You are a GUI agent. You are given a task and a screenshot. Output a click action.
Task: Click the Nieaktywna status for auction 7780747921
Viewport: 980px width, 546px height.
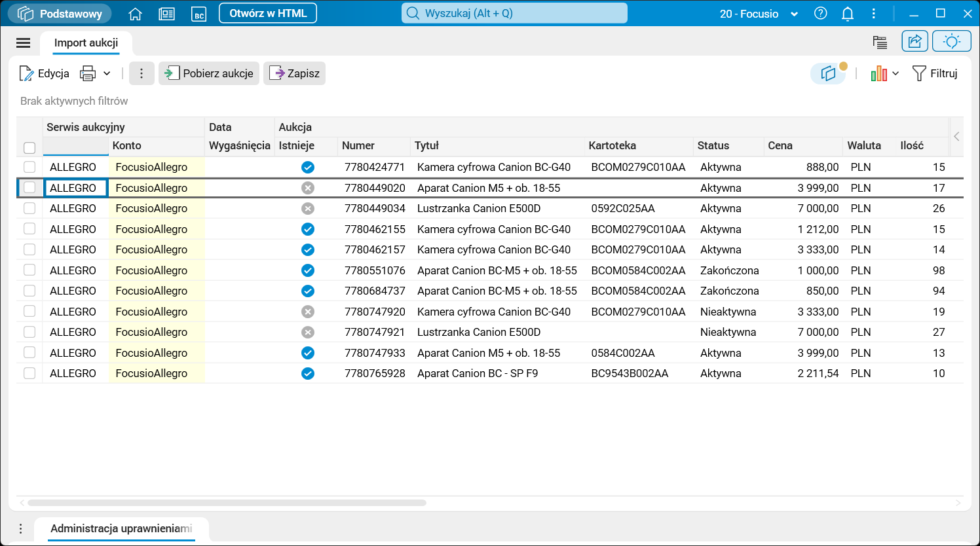click(728, 333)
